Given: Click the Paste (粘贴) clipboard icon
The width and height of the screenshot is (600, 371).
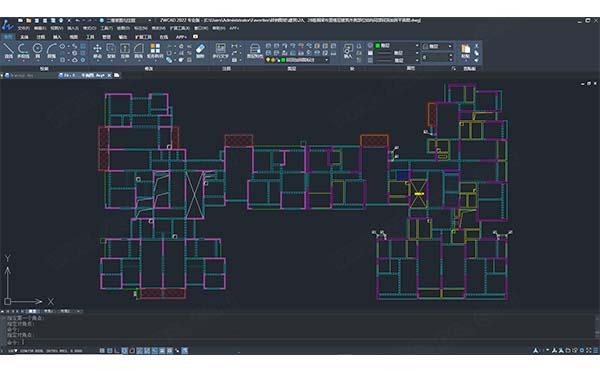Looking at the screenshot, I should [x=465, y=50].
